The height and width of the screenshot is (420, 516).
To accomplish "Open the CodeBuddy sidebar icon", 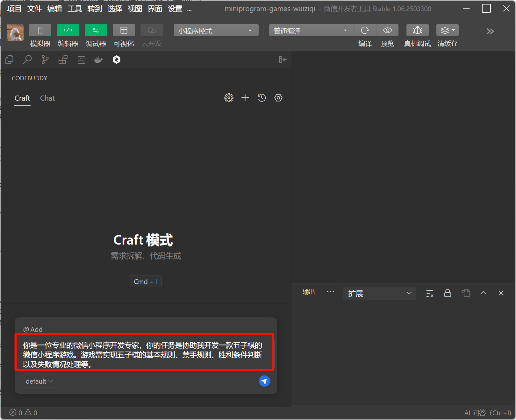I will pyautogui.click(x=117, y=60).
